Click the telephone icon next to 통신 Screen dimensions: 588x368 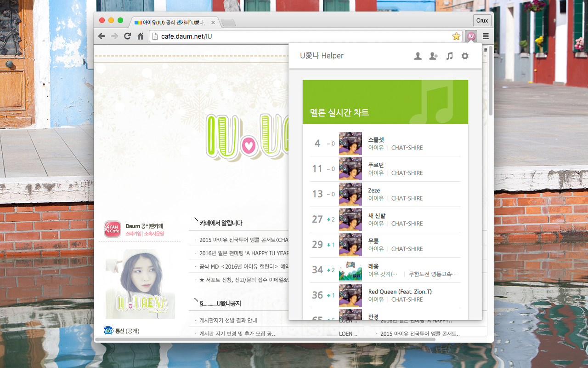pos(108,330)
